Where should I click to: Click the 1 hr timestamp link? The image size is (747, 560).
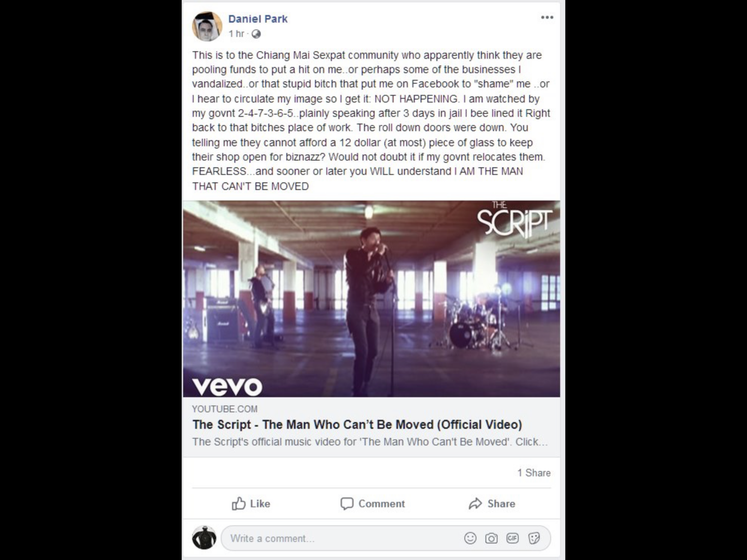236,34
